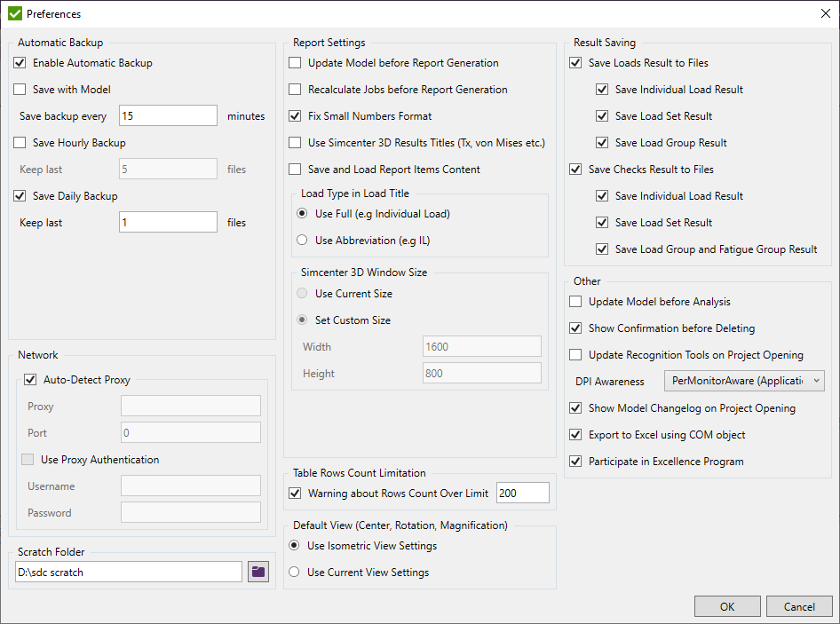Confirm preferences with OK
Viewport: 840px width, 624px height.
click(727, 606)
